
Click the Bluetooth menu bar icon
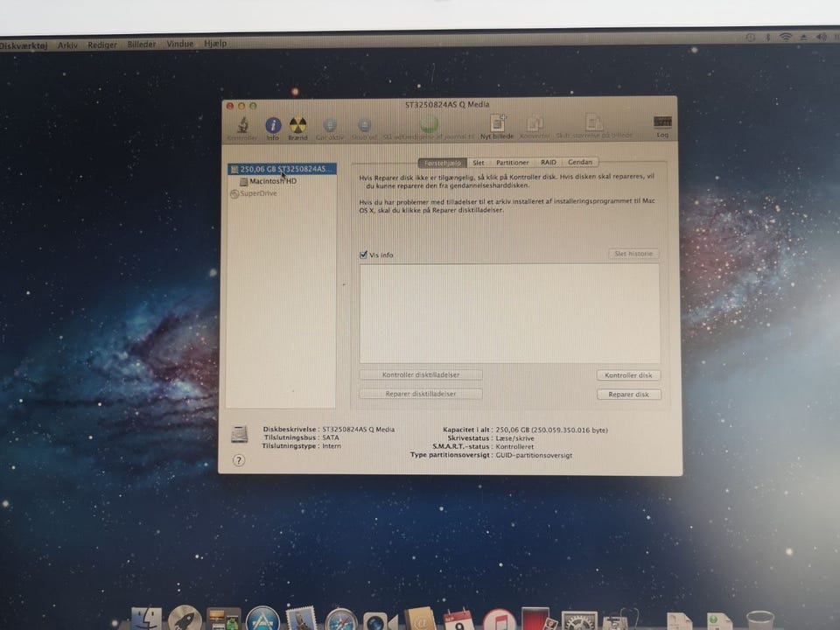tap(767, 37)
